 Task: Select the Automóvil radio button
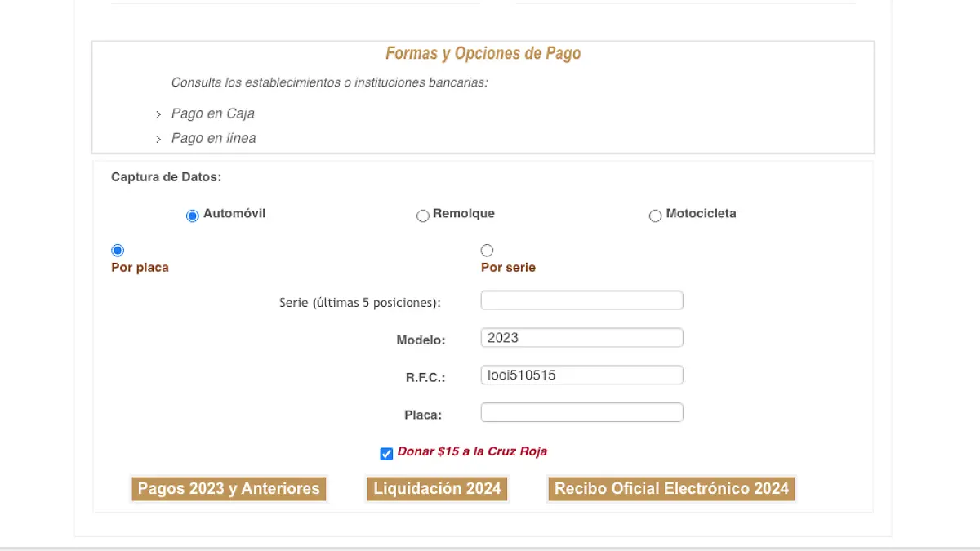coord(192,215)
